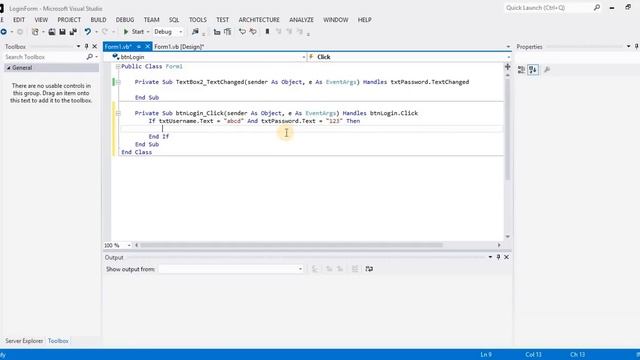Open the TOOLS menu
The image size is (640, 360).
click(x=198, y=20)
